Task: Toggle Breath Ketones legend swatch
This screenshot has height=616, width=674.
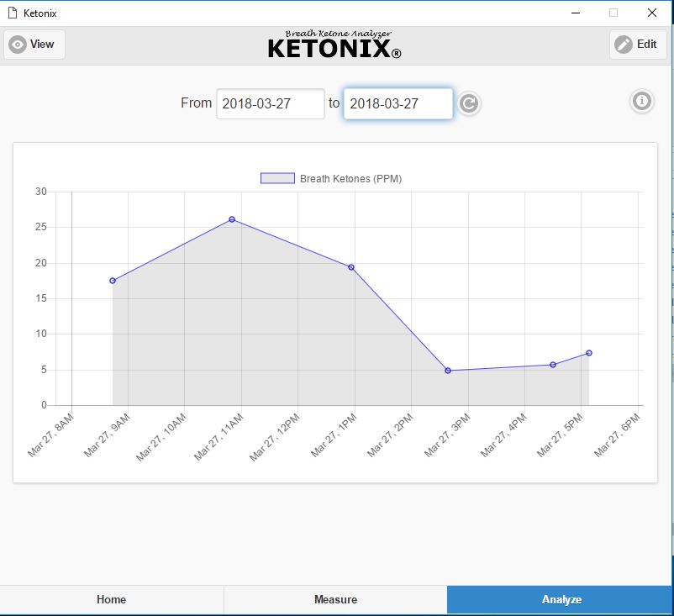Action: coord(277,178)
